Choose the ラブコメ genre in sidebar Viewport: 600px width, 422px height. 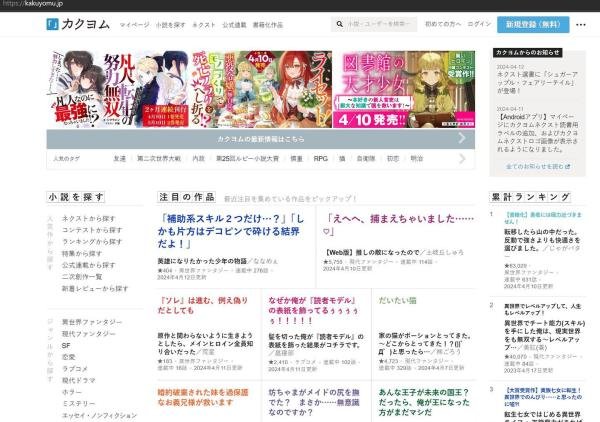(x=75, y=369)
